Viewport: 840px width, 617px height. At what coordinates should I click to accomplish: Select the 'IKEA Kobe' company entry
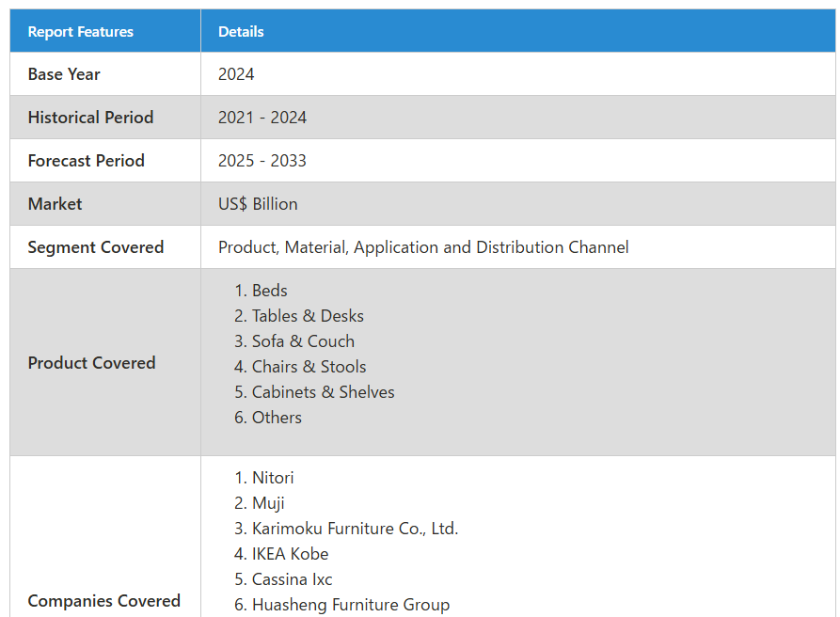(290, 554)
